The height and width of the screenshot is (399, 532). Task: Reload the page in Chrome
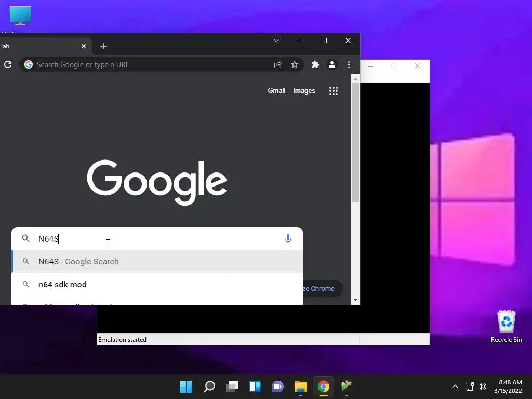coord(8,64)
